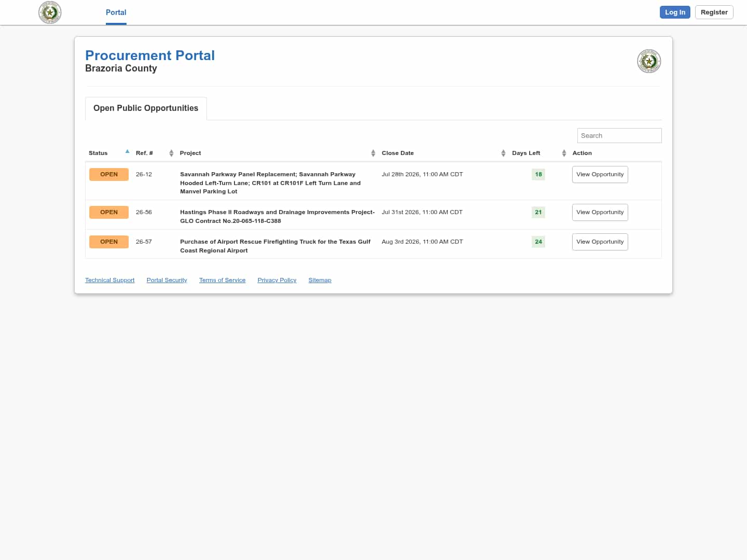Click the OPEN status badge for 26-12
This screenshot has width=747, height=560.
(109, 174)
